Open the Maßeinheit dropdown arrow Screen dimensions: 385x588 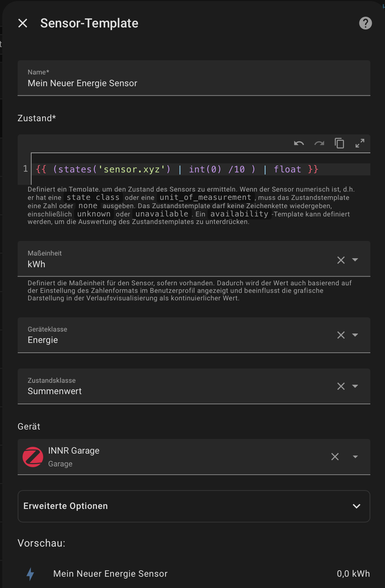(355, 260)
